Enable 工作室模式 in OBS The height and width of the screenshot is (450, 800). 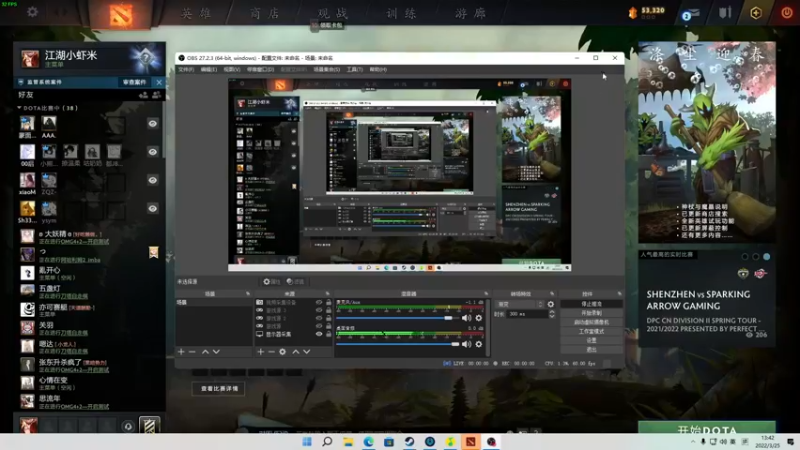tap(591, 332)
